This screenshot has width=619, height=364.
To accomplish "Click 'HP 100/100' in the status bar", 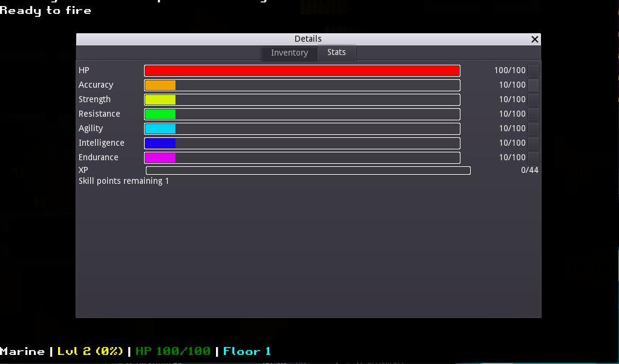I will pyautogui.click(x=173, y=351).
